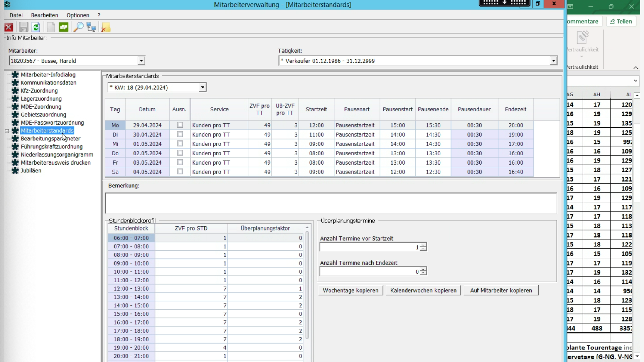Click the network computers toolbar icon

(x=91, y=27)
